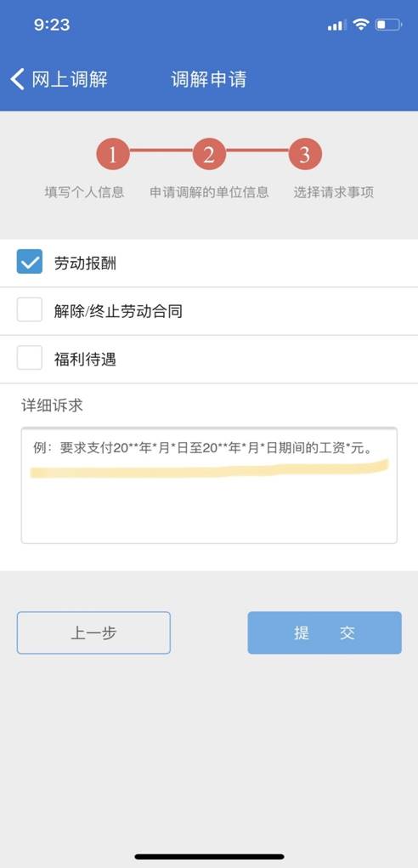
Task: Click the 上一步 button
Action: tap(93, 633)
